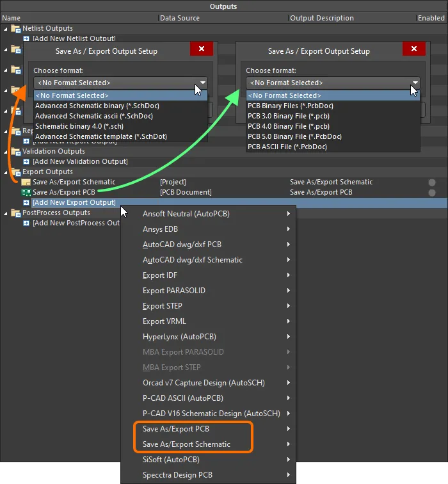The image size is (448, 484).
Task: Pick Export VRML from the context menu
Action: click(208, 321)
